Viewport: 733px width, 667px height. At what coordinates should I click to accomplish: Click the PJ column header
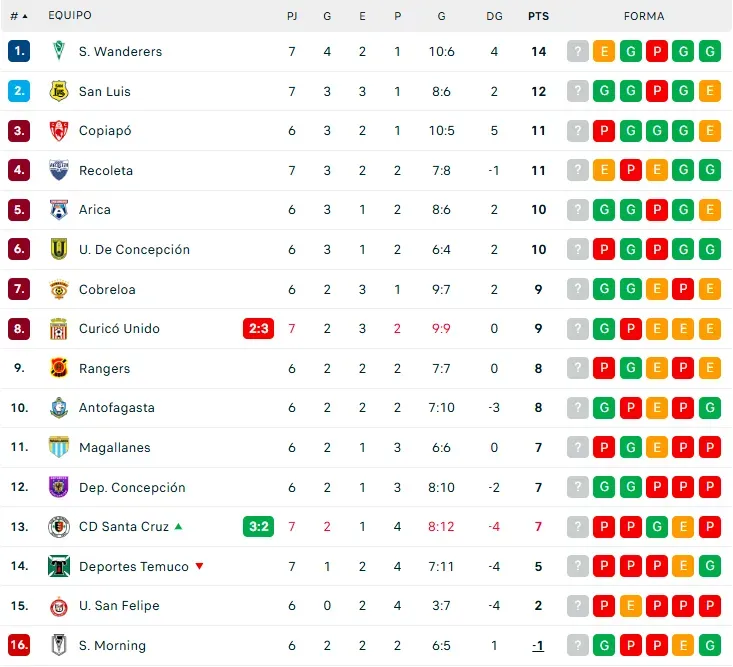click(292, 16)
